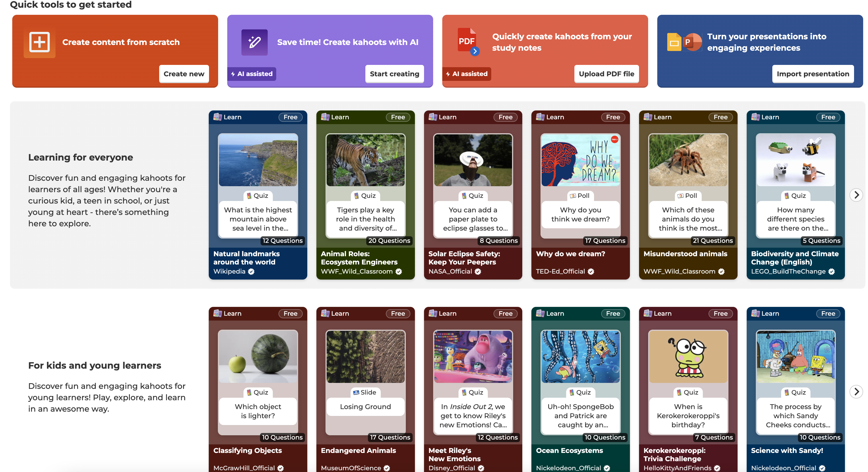The image size is (868, 472).
Task: Click the Upload PDF file button
Action: pos(607,74)
